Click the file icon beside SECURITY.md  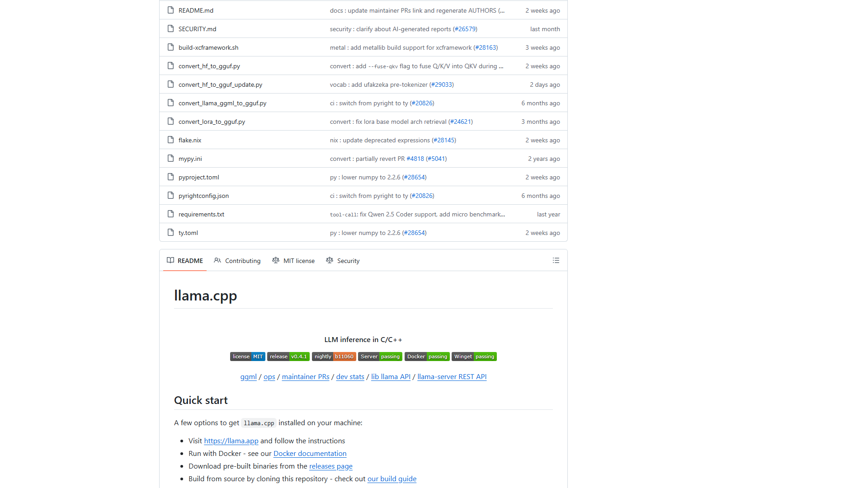170,28
